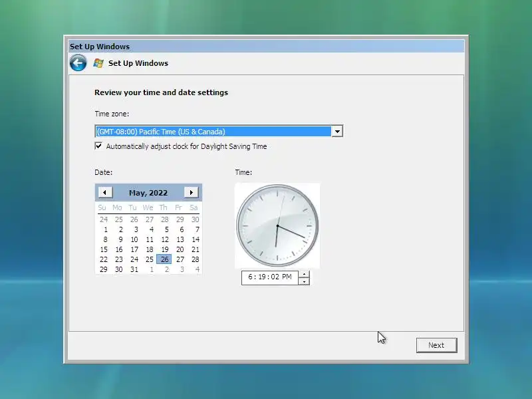Click the May, 2022 calendar header
The height and width of the screenshot is (399, 532).
click(x=148, y=193)
